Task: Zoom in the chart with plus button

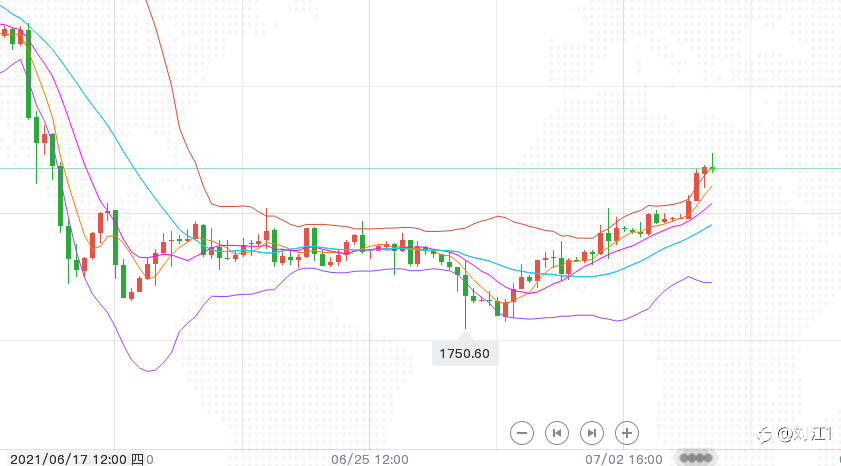Action: click(x=626, y=433)
